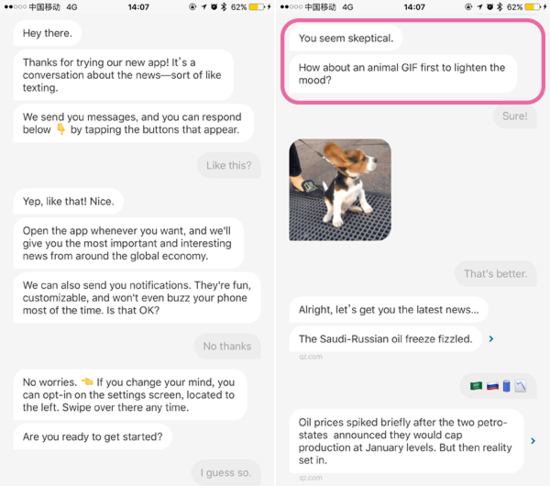Tap the 'No thanks' reply bubble

(x=227, y=346)
